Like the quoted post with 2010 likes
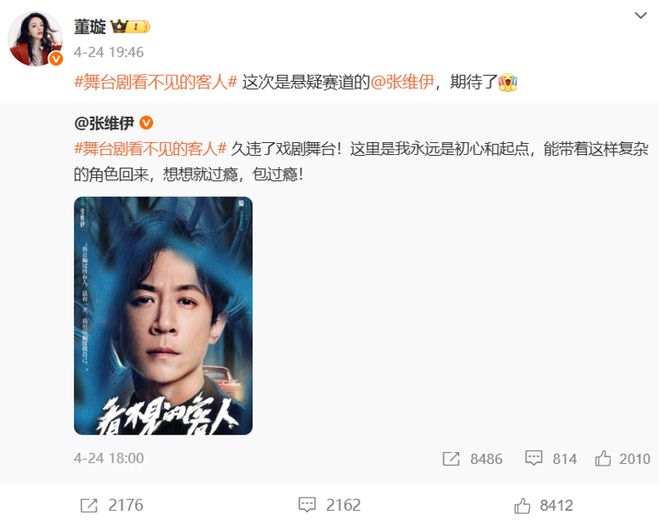 [603, 458]
